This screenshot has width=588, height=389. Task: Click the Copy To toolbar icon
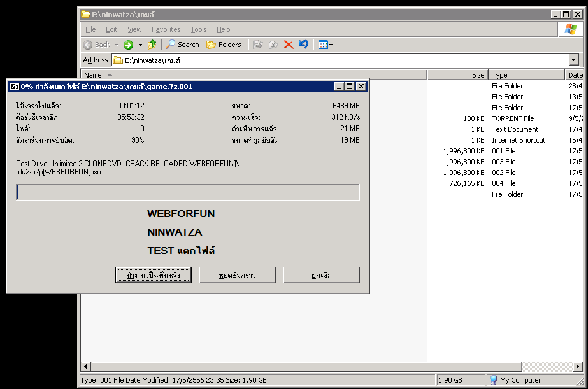pyautogui.click(x=273, y=45)
